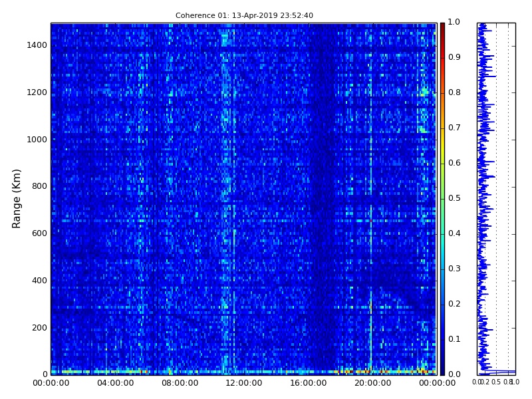Click the Range (Km) axis label

[16, 199]
